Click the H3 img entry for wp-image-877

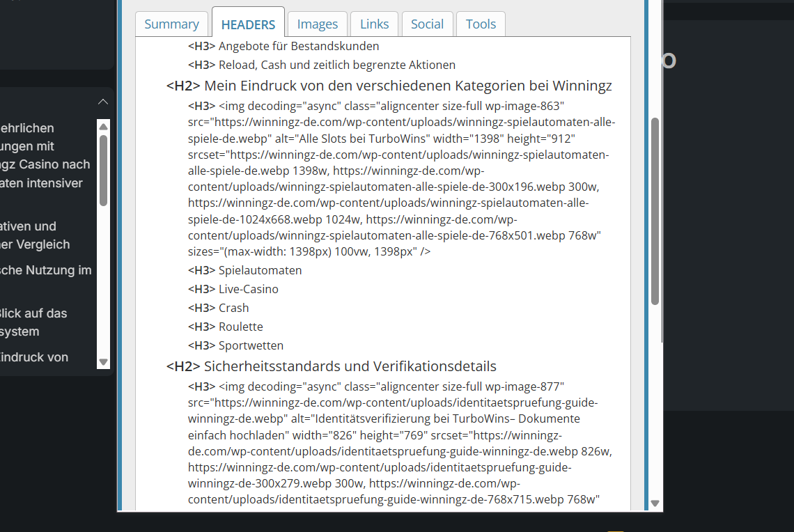[x=400, y=443]
